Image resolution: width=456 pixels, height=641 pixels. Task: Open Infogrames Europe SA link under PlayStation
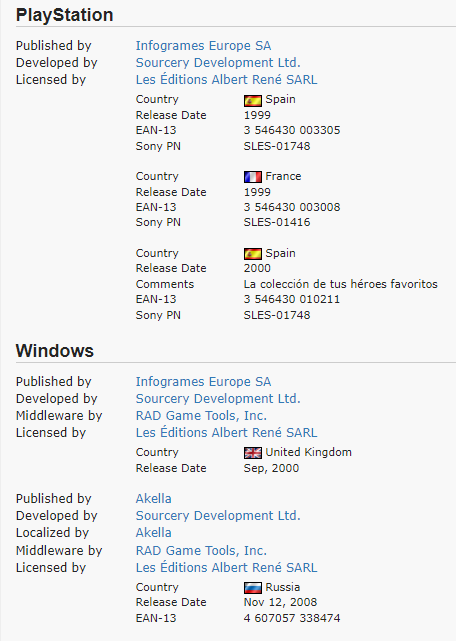click(x=203, y=45)
